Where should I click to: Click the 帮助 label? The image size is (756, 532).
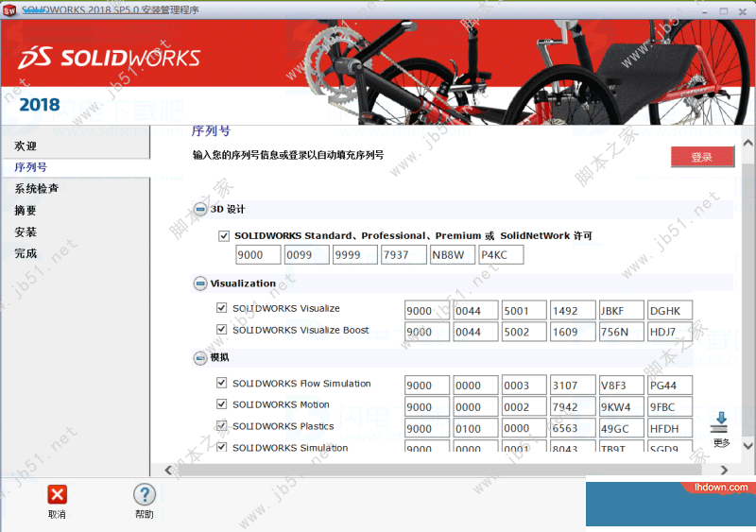coord(145,515)
